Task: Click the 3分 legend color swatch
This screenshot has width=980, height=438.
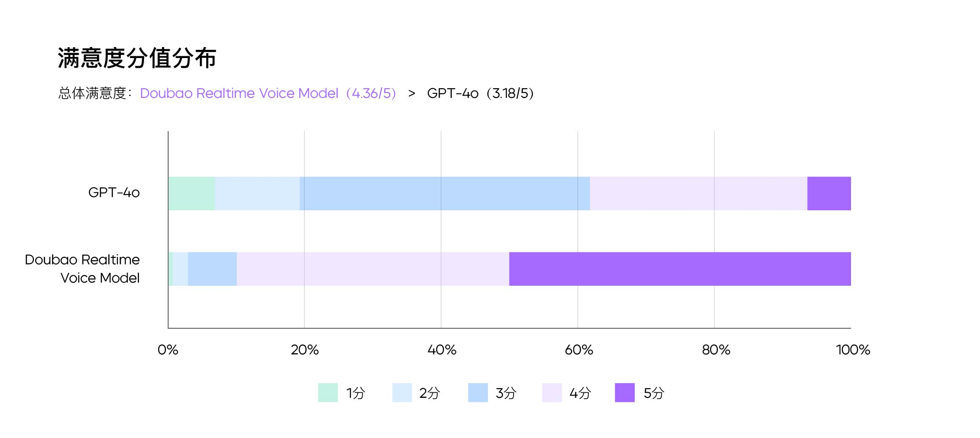Action: 478,392
